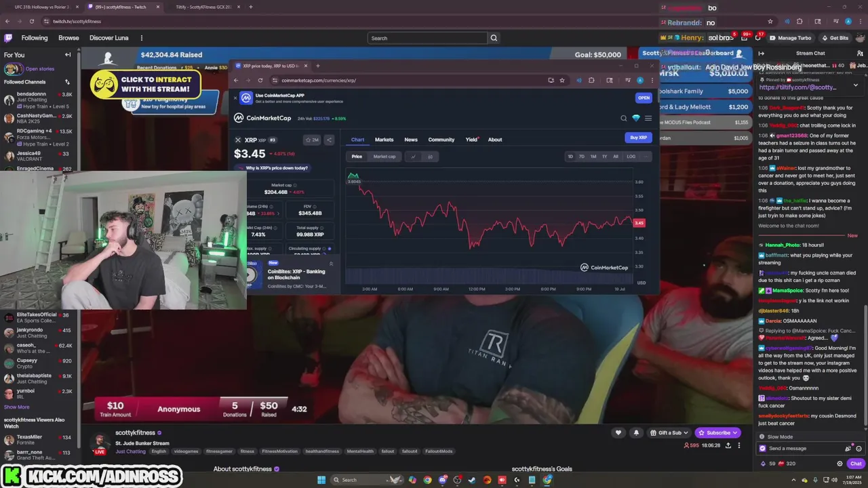Toggle stream notifications bell
868x488 pixels.
pyautogui.click(x=636, y=432)
